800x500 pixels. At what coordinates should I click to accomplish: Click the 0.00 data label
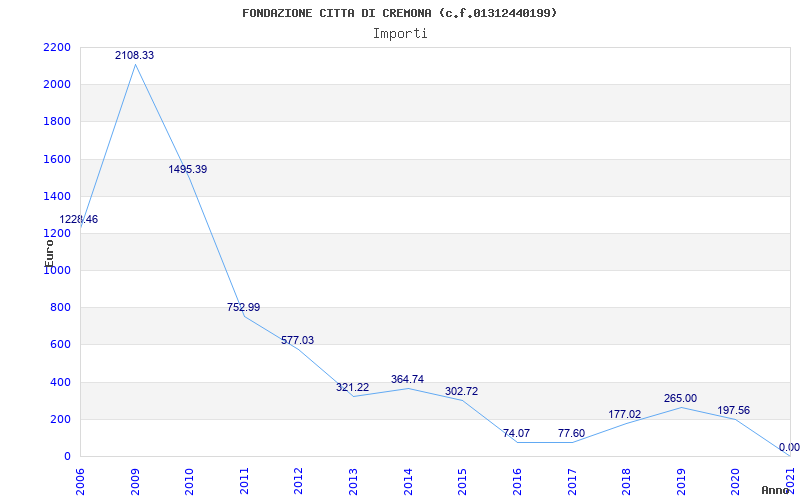pyautogui.click(x=789, y=448)
